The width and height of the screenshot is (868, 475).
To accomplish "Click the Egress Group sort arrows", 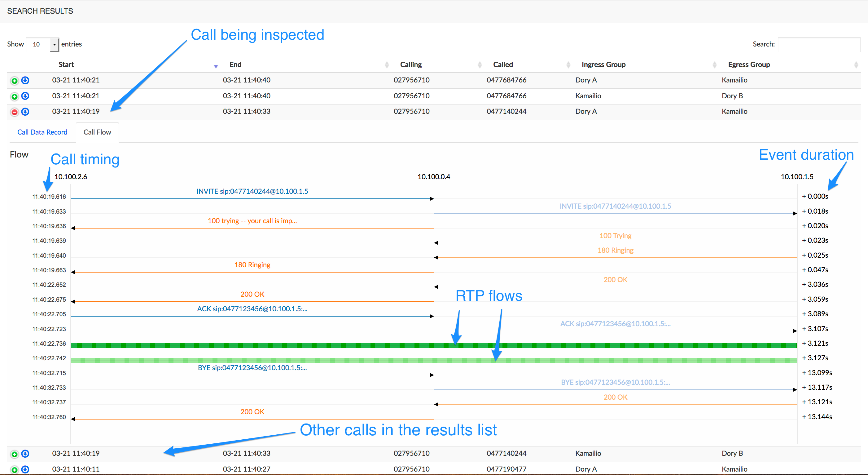I will tap(856, 65).
